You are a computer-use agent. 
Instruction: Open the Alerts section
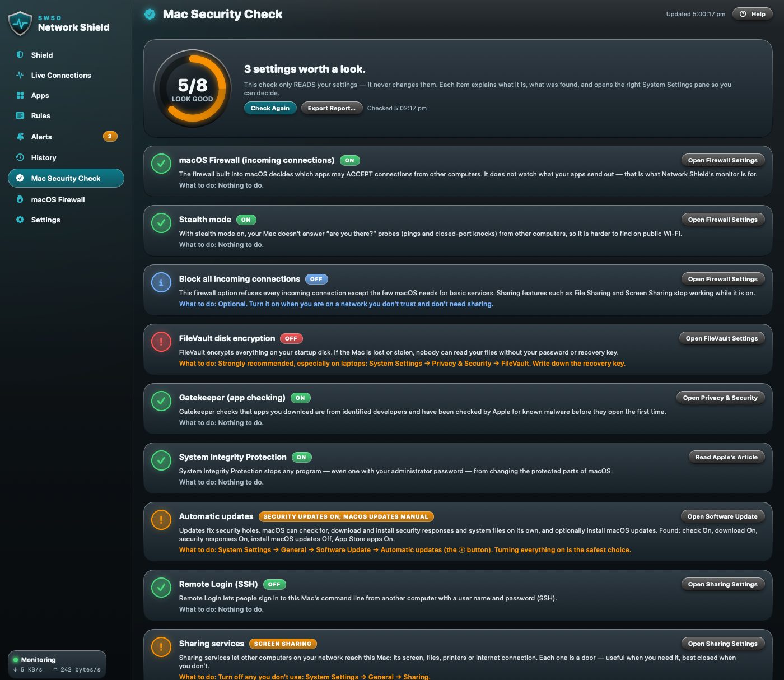(66, 137)
